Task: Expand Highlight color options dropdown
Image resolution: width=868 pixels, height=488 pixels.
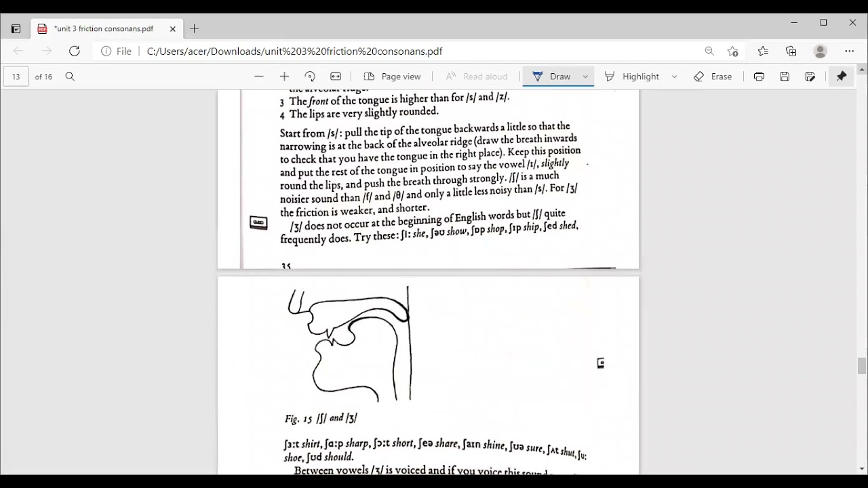Action: click(x=674, y=77)
